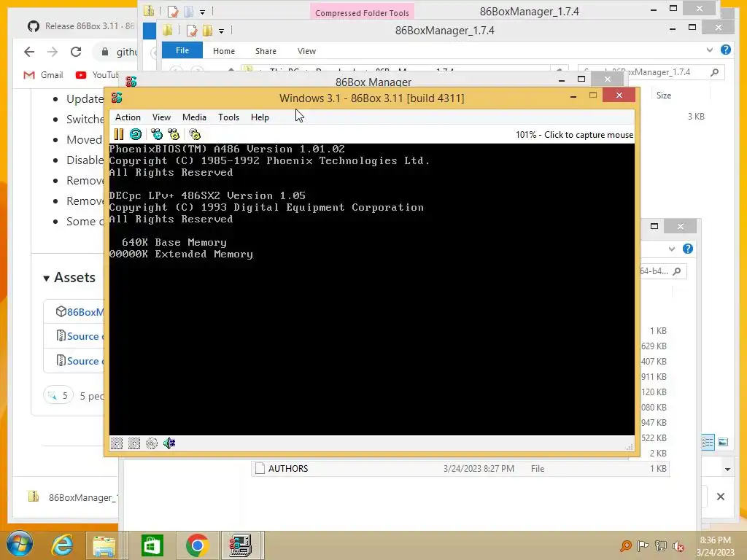Screen dimensions: 747x560
Task: Pause the emulated machine with the toolbar pause icon
Action: click(119, 134)
